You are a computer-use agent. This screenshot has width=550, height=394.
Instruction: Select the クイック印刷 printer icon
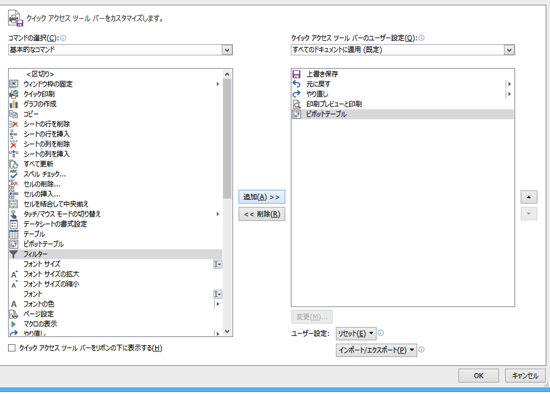13,94
